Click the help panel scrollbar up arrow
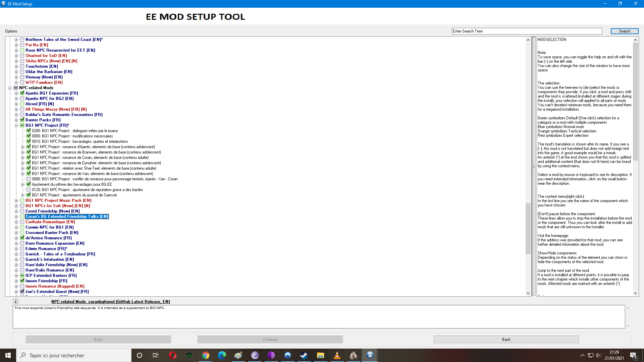 [635, 40]
